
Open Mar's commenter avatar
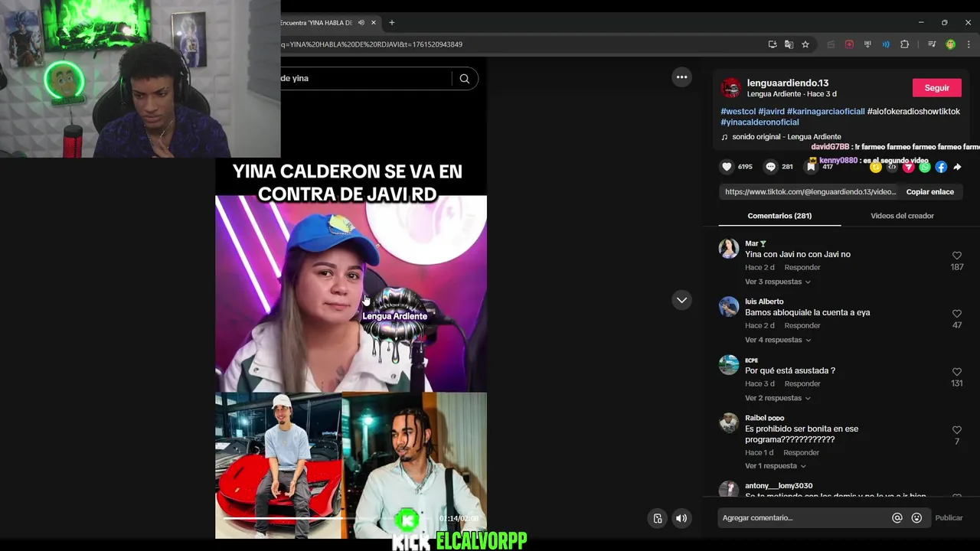point(729,249)
